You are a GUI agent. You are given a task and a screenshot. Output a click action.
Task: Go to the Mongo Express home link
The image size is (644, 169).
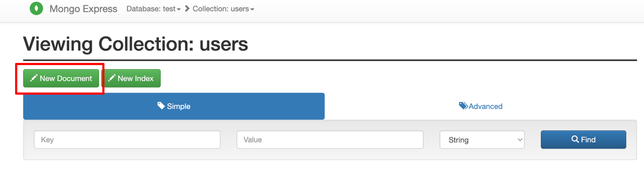point(83,9)
